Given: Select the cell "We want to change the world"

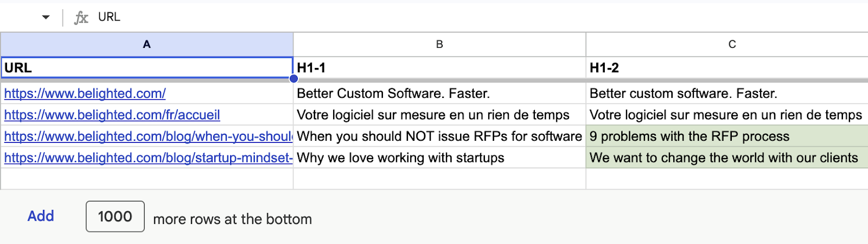Looking at the screenshot, I should click(727, 158).
